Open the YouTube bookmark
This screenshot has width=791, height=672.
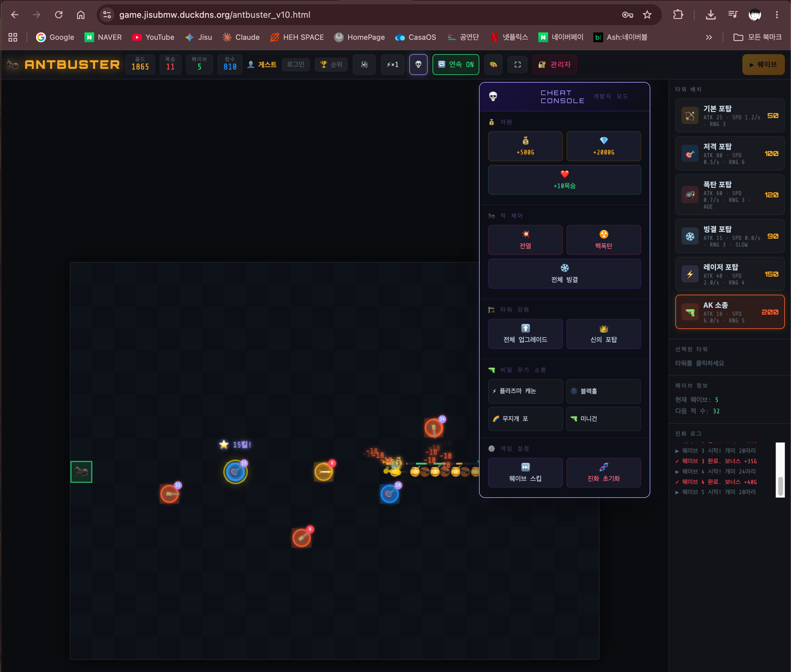click(153, 37)
